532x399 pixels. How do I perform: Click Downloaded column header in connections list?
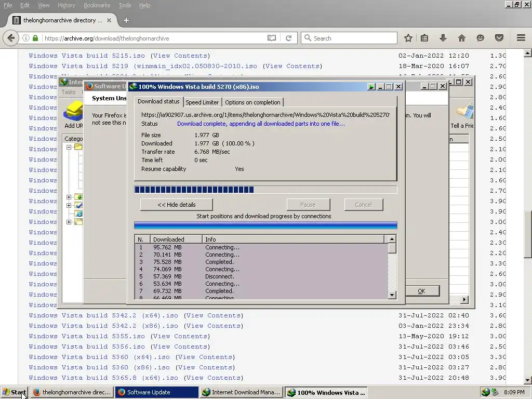pos(176,239)
